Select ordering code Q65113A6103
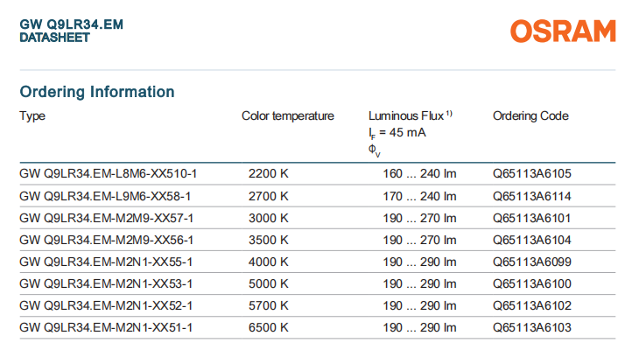The height and width of the screenshot is (364, 632). click(532, 327)
